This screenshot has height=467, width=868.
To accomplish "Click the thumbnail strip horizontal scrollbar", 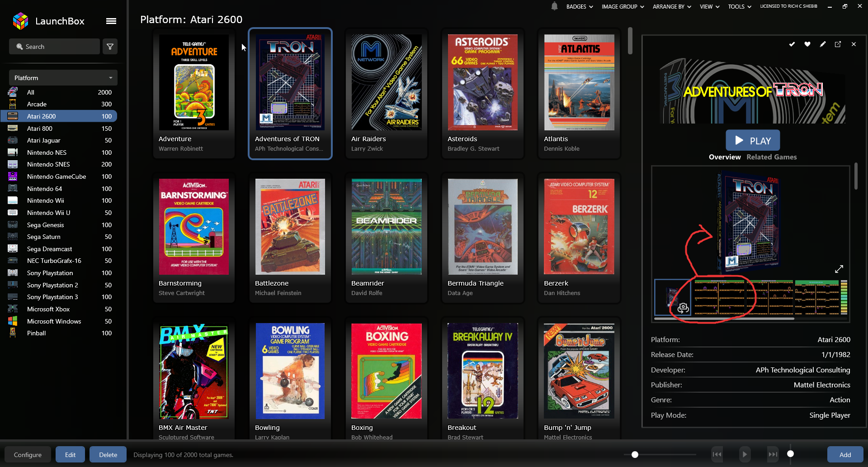I will click(724, 319).
